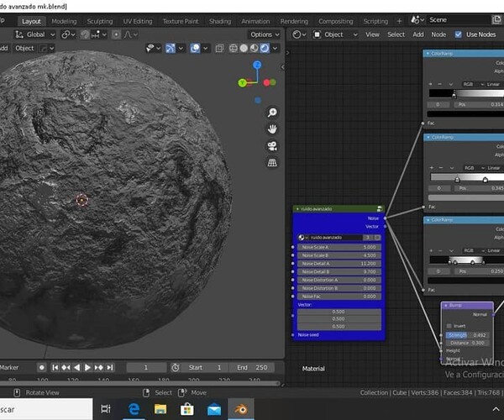The image size is (504, 420).
Task: Switch to the UV Editing workspace tab
Action: click(138, 21)
